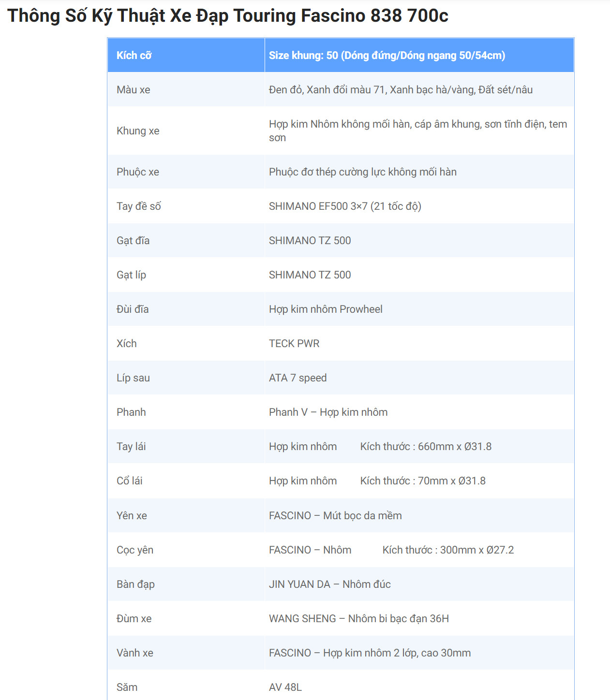The image size is (610, 700).
Task: Click the 'Đùm xe' row label
Action: coord(134,618)
